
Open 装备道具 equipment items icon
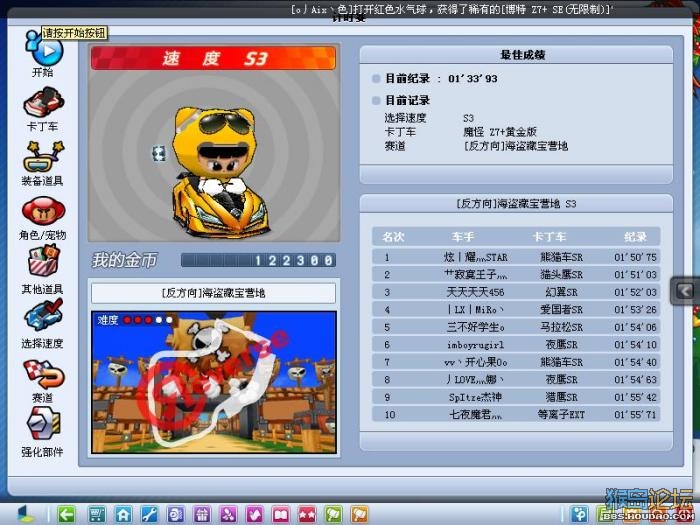click(x=44, y=157)
